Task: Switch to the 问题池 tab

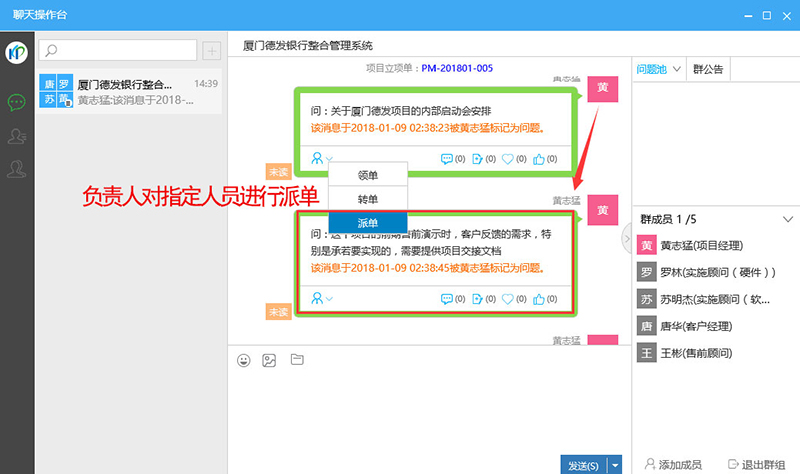Action: pos(651,69)
